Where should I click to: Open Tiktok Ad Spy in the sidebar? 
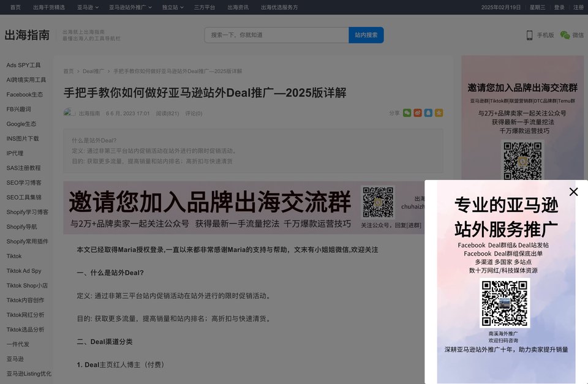[x=24, y=271]
